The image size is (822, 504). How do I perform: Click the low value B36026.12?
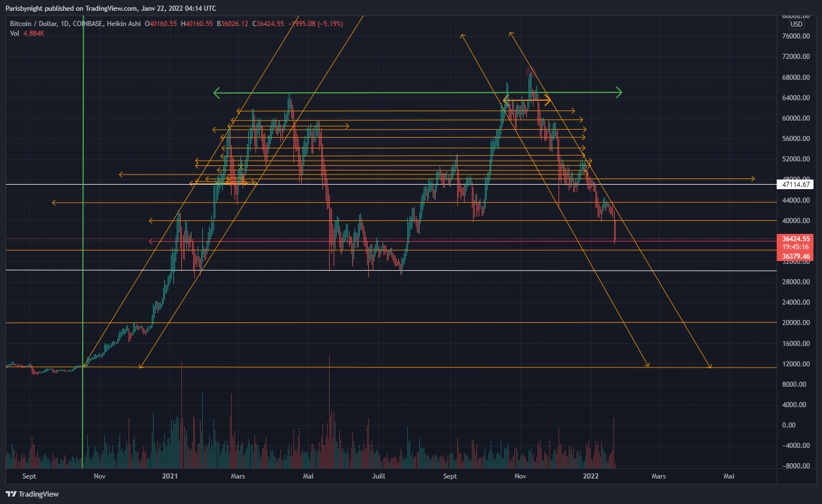(232, 24)
